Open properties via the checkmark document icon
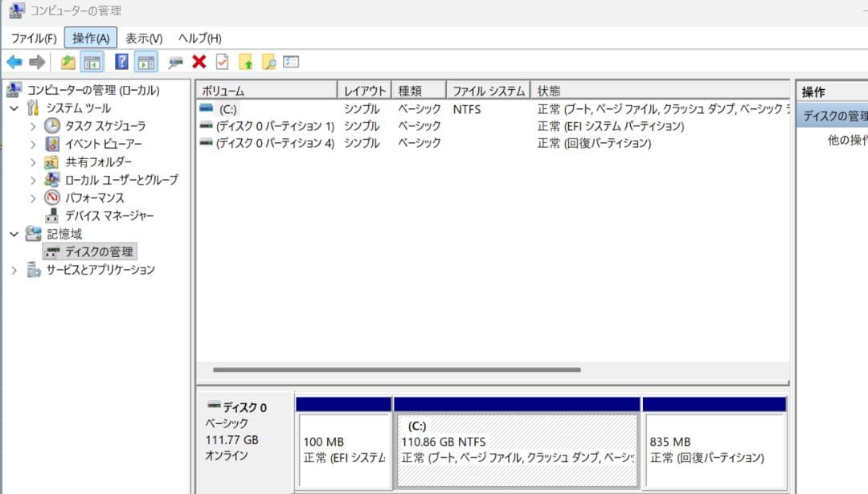Viewport: 868px width, 494px height. (222, 62)
